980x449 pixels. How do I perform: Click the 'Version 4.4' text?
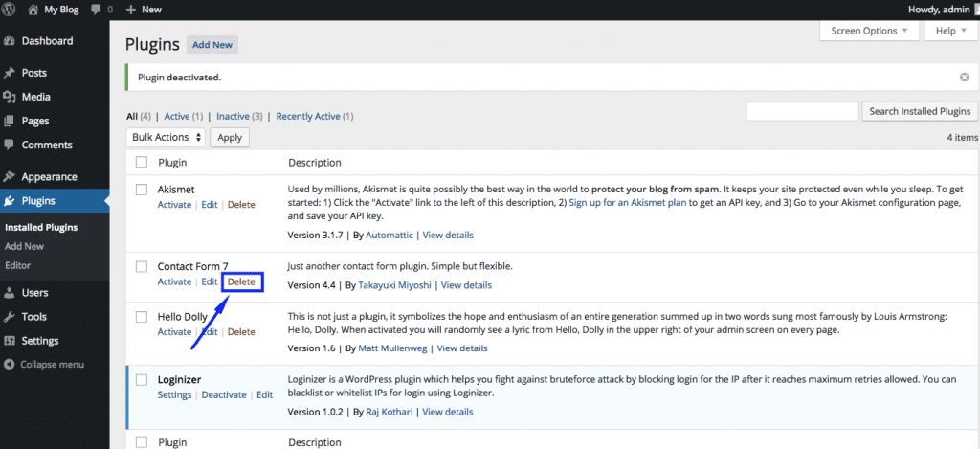(x=311, y=285)
